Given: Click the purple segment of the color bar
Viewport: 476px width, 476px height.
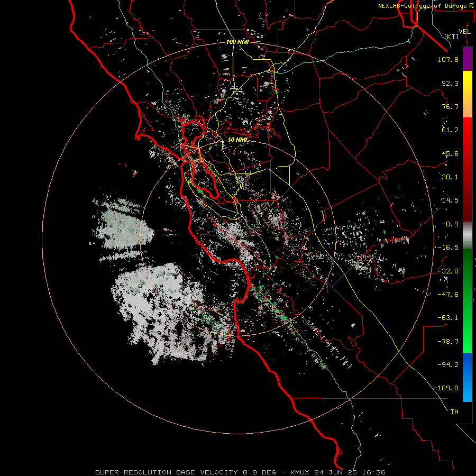Looking at the screenshot, I should point(467,59).
